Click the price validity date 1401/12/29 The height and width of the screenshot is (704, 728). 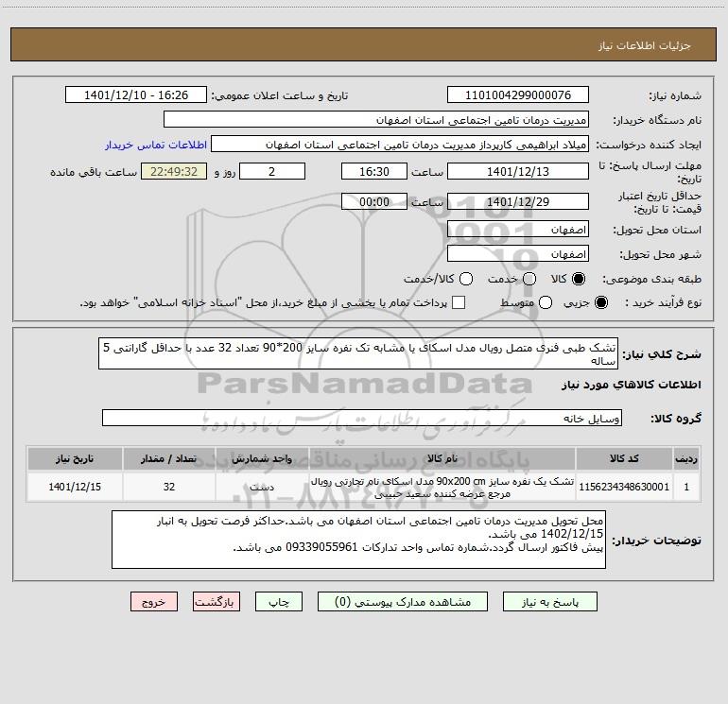point(518,201)
